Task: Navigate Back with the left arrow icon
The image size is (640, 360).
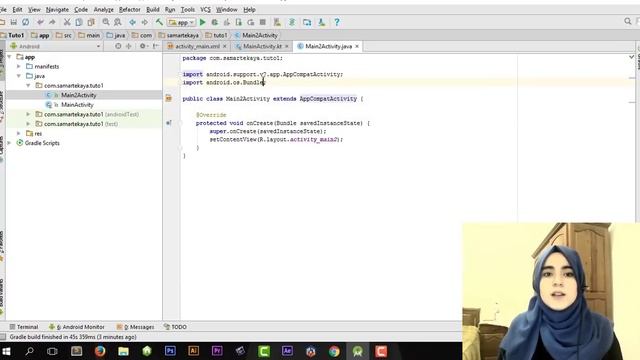Action: pos(132,22)
